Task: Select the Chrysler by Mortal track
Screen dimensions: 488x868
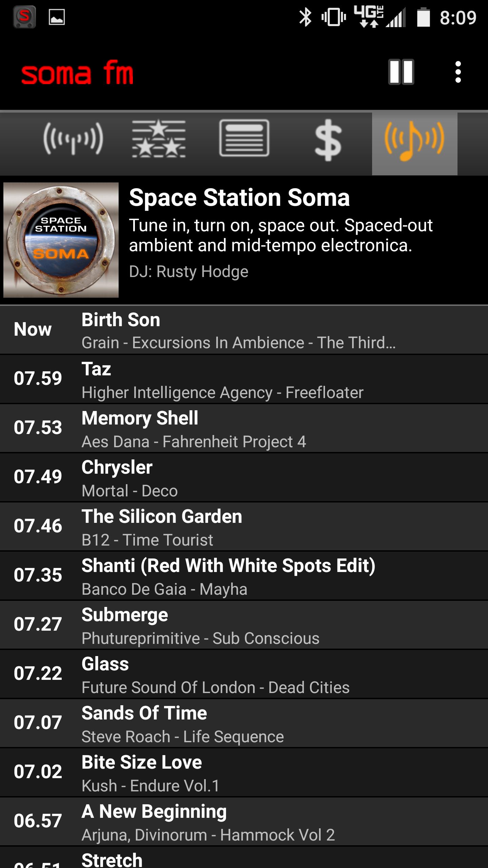Action: [244, 477]
